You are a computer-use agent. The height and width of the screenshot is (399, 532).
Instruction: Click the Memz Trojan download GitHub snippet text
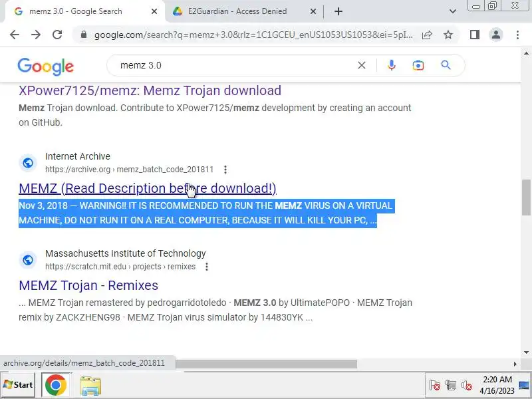tap(215, 115)
